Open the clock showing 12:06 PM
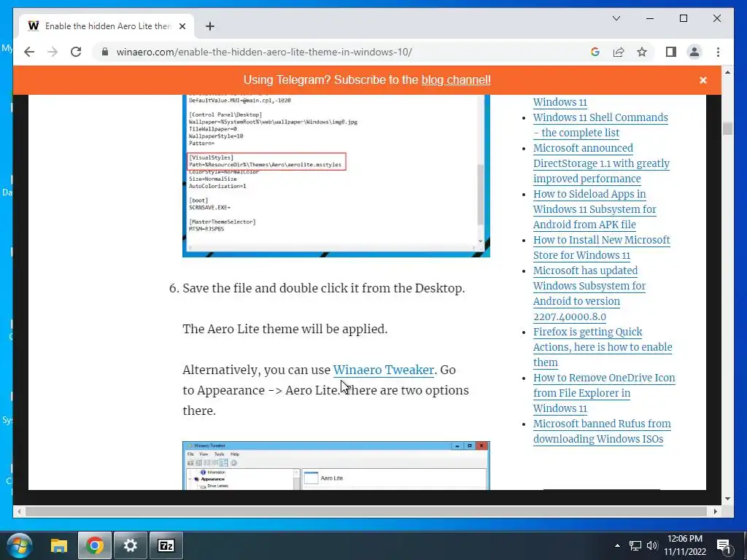 coord(685,545)
